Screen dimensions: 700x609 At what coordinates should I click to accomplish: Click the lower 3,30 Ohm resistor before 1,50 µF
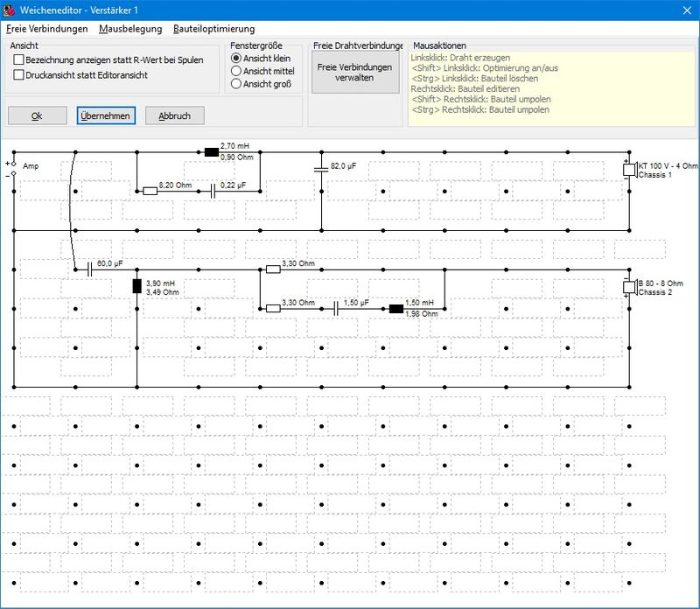pos(273,309)
